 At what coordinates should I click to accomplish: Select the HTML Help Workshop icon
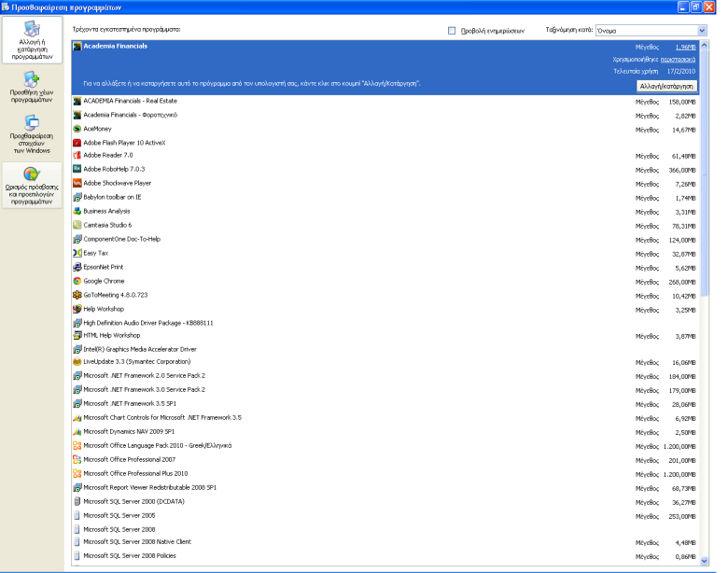77,335
